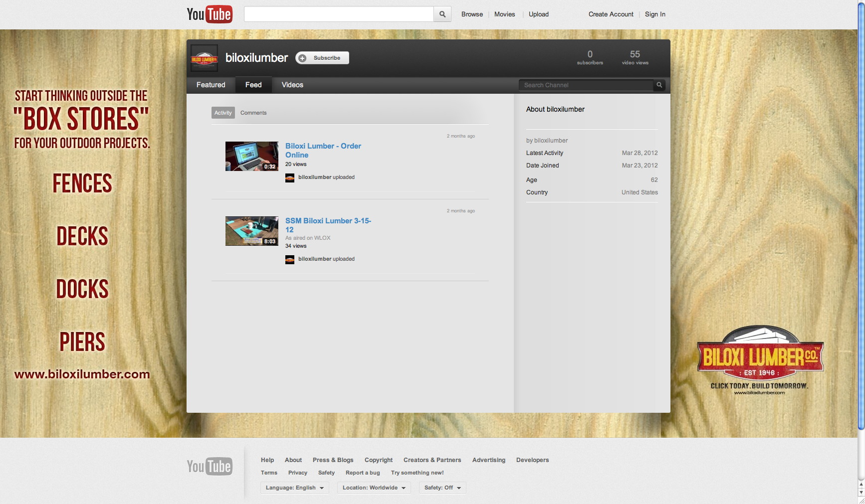865x504 pixels.
Task: Open the Developers footer link
Action: [x=533, y=460]
